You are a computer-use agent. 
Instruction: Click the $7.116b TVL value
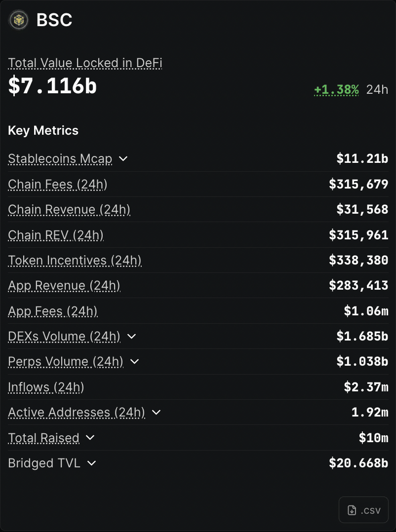pos(52,86)
